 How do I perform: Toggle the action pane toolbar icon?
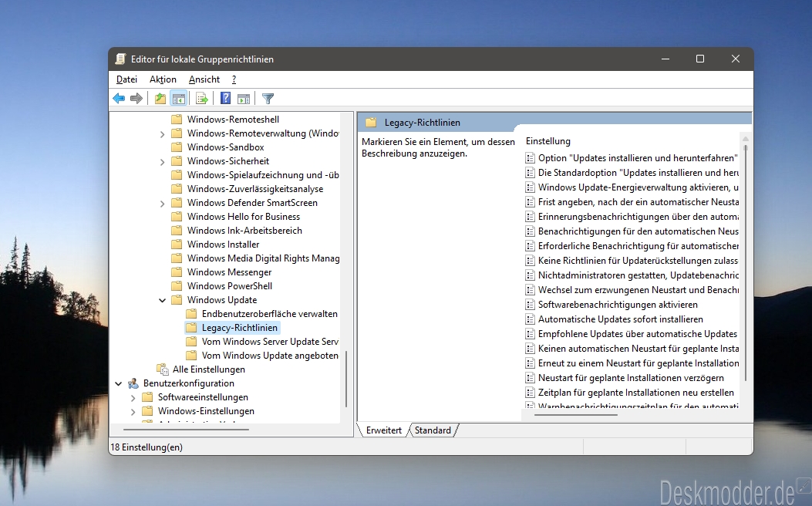(244, 99)
